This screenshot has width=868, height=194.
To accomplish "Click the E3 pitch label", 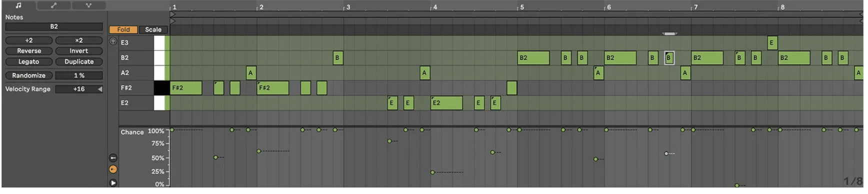I will pos(124,43).
